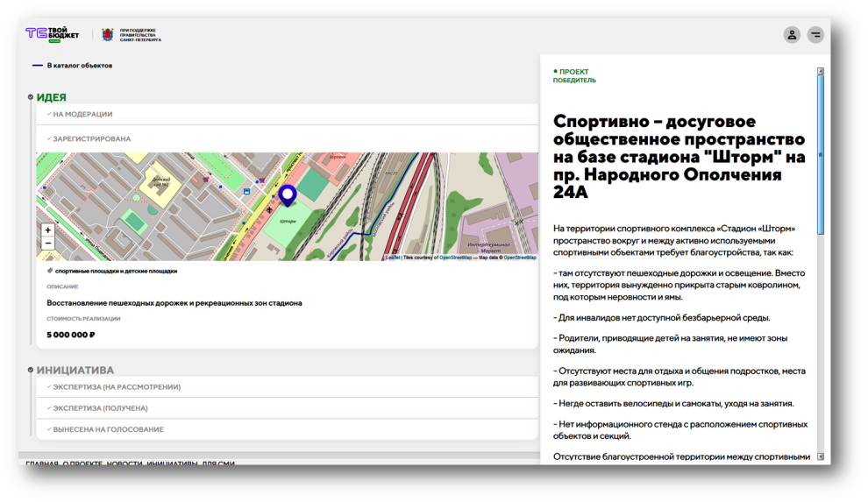Go back via В каталог объектов
This screenshot has width=868, height=502.
pos(72,65)
